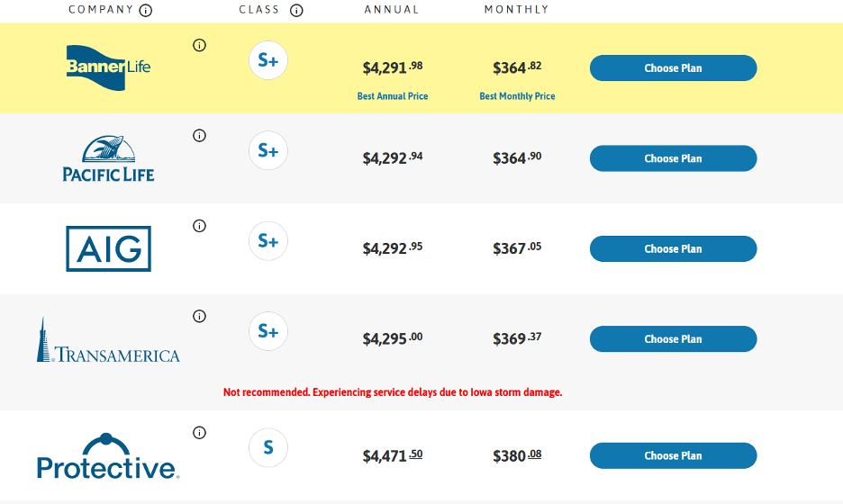Image resolution: width=843 pixels, height=504 pixels.
Task: Click the CLASS column header
Action: (x=259, y=10)
